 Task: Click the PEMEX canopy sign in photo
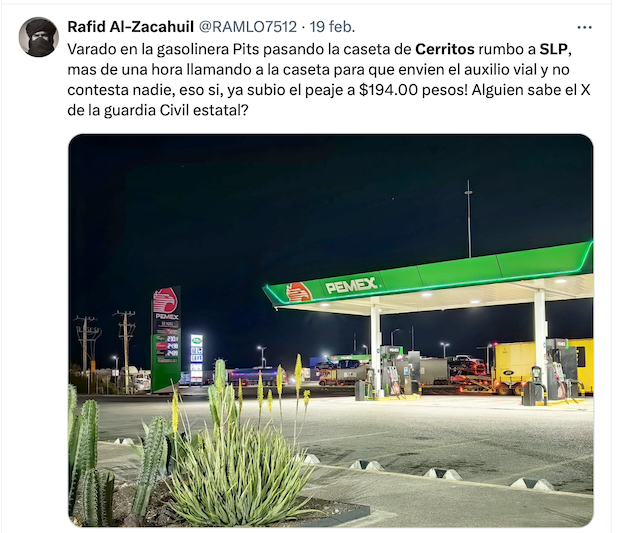click(x=351, y=285)
